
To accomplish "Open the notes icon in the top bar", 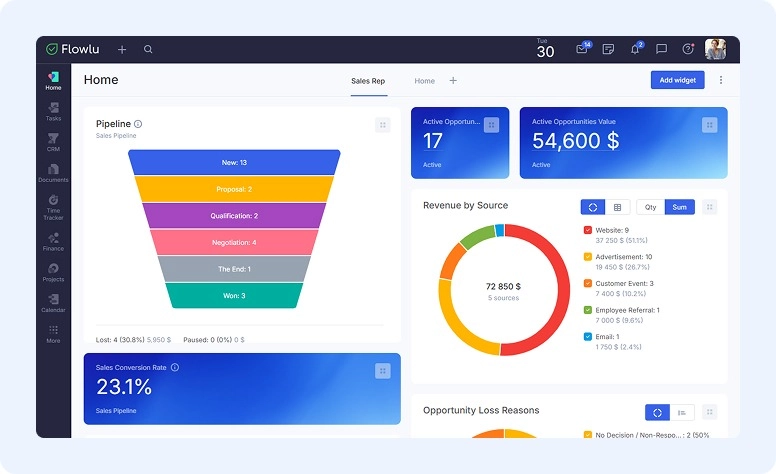I will coord(608,49).
